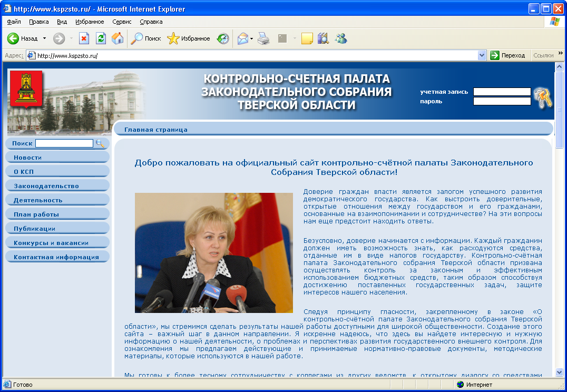The width and height of the screenshot is (567, 392).
Task: Open the Сервис menu
Action: (x=122, y=22)
